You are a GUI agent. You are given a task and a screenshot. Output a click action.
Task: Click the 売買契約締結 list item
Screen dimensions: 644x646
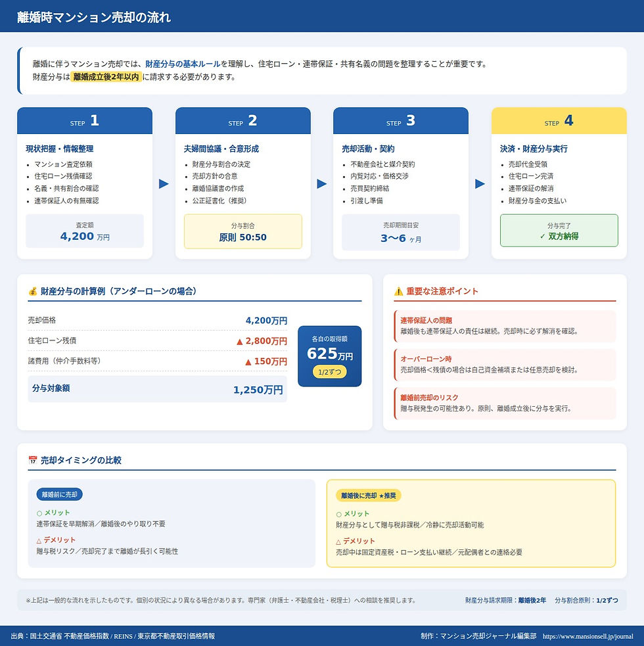(x=369, y=188)
